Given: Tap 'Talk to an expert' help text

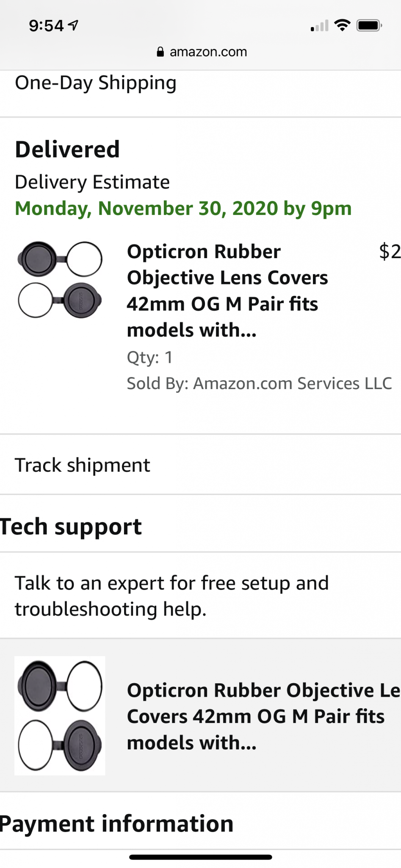Looking at the screenshot, I should tap(171, 596).
